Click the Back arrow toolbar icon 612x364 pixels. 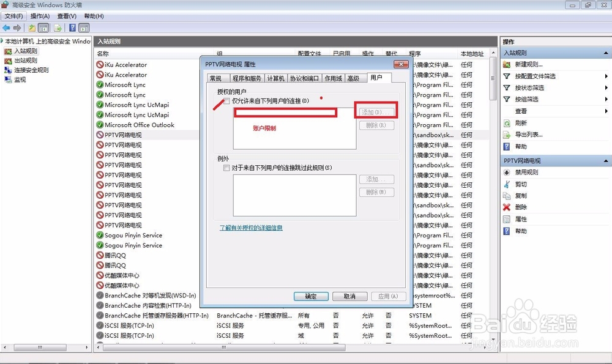pyautogui.click(x=6, y=28)
